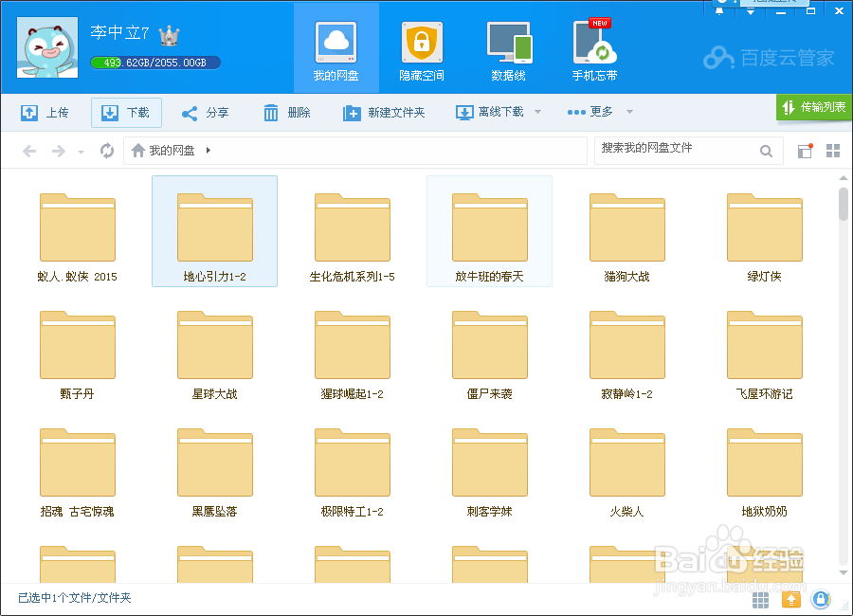Viewport: 853px width, 616px height.
Task: Expand the 离线下载 dropdown arrow
Action: tap(537, 112)
